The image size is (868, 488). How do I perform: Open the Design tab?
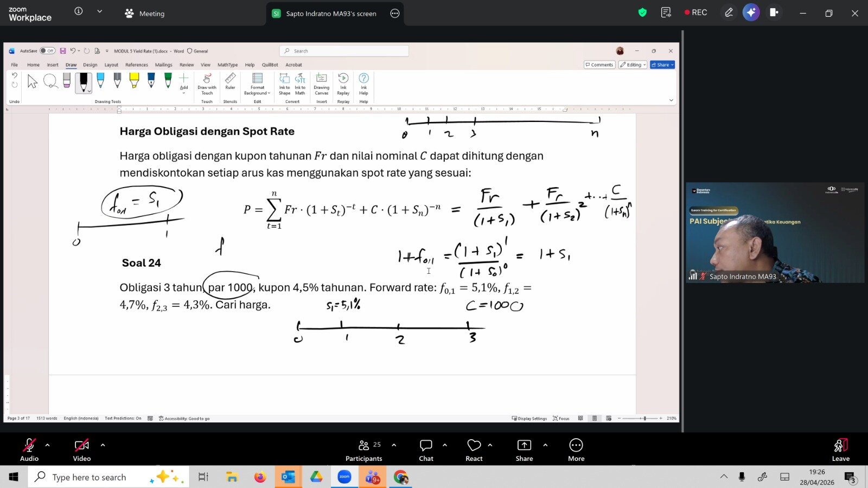point(90,65)
